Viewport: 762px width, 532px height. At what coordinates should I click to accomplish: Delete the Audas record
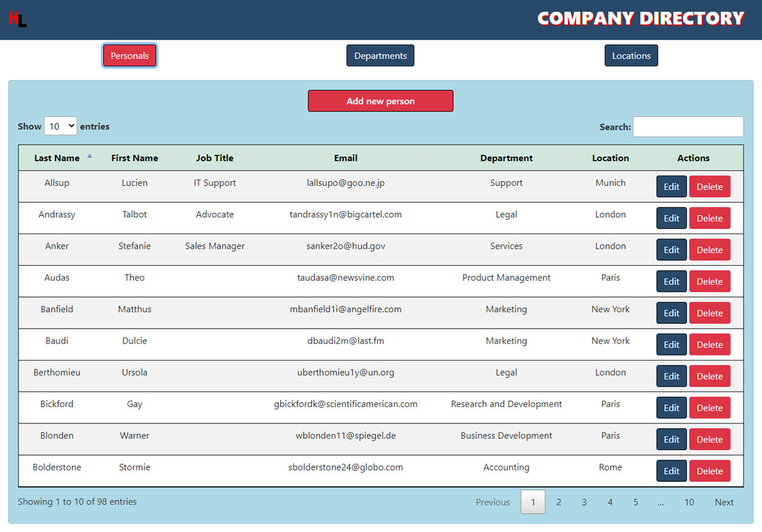[x=709, y=281]
